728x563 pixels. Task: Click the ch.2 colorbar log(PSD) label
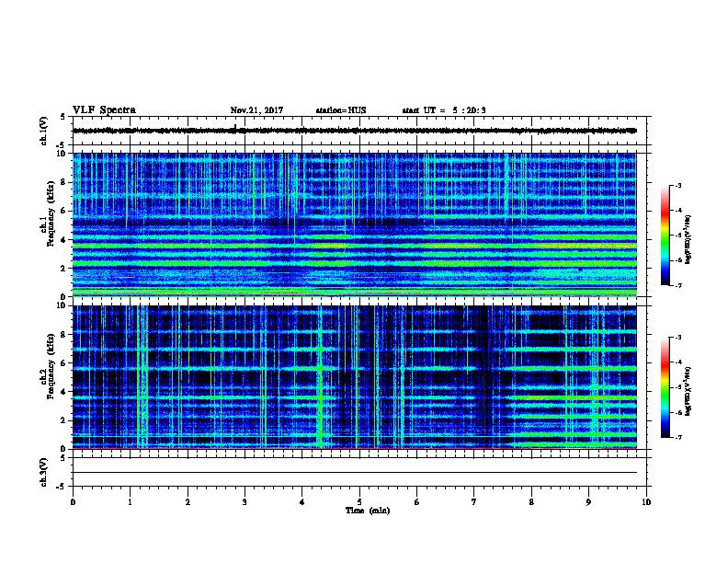(x=688, y=391)
